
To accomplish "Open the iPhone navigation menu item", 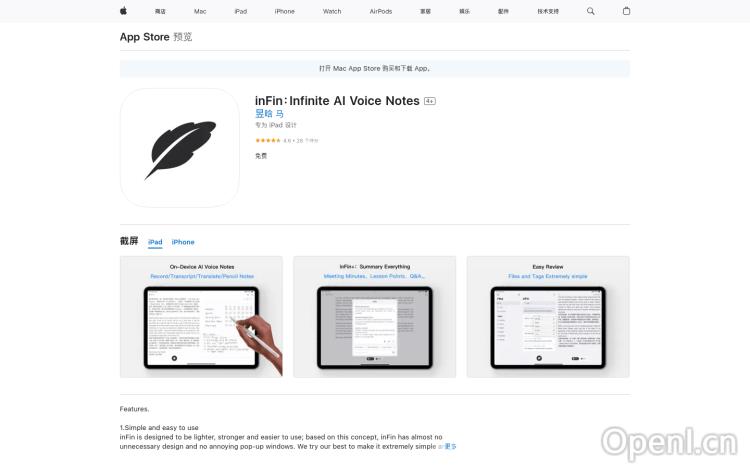I will pyautogui.click(x=285, y=11).
